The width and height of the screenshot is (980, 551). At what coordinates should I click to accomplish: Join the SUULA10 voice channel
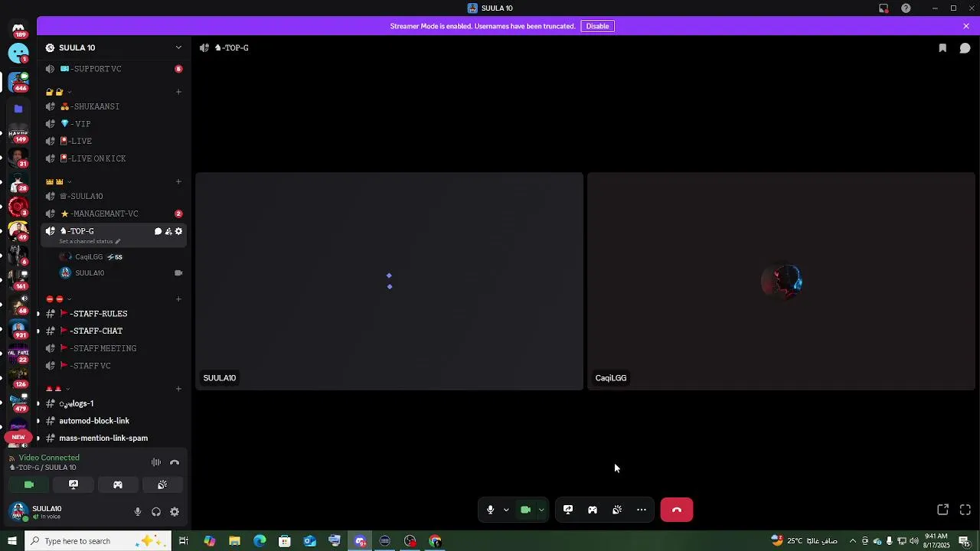point(114,196)
